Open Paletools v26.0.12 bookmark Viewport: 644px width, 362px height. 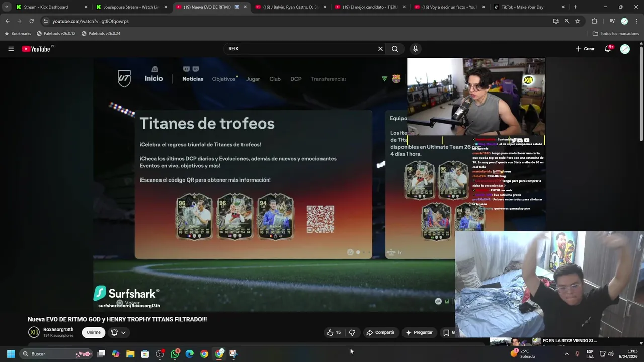pos(56,33)
